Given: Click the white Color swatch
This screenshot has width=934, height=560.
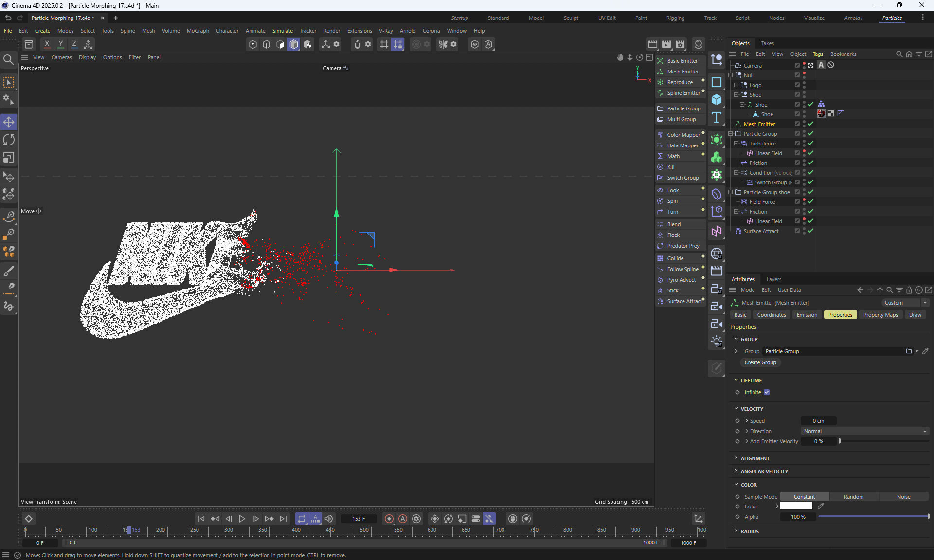Looking at the screenshot, I should (x=796, y=506).
